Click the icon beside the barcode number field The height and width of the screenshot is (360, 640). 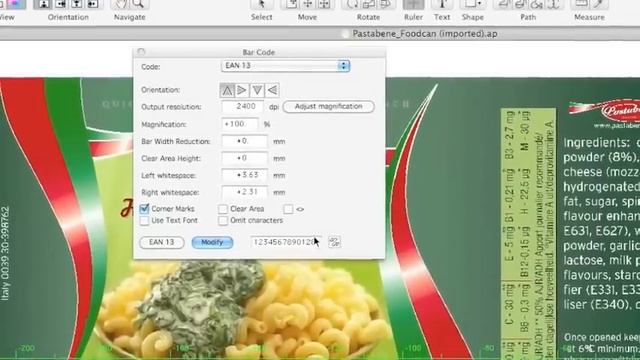click(334, 242)
